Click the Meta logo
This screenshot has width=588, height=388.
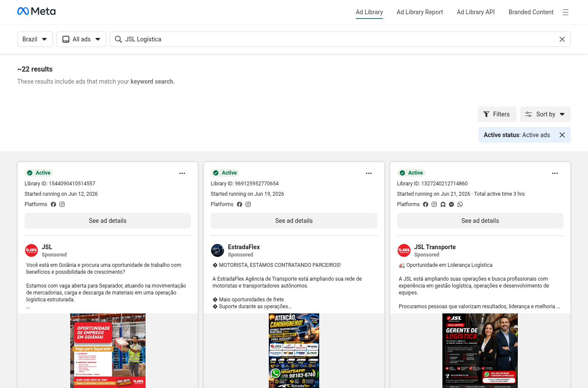click(36, 11)
